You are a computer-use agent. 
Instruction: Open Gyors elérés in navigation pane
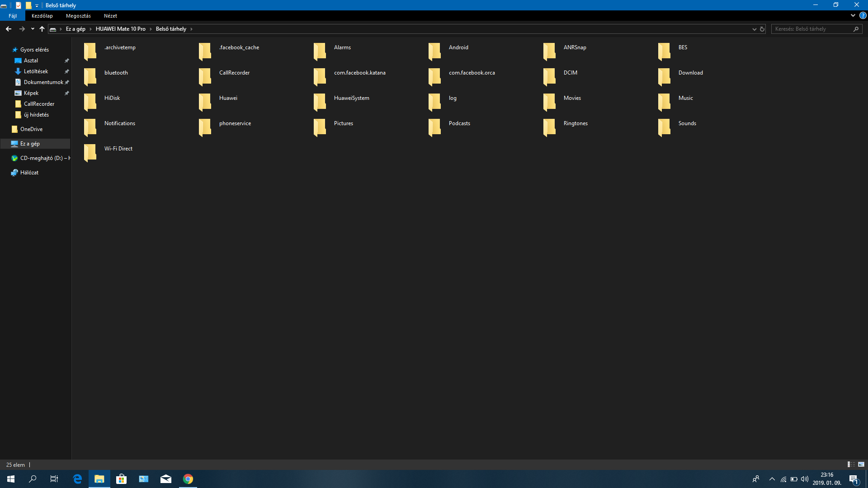coord(34,50)
